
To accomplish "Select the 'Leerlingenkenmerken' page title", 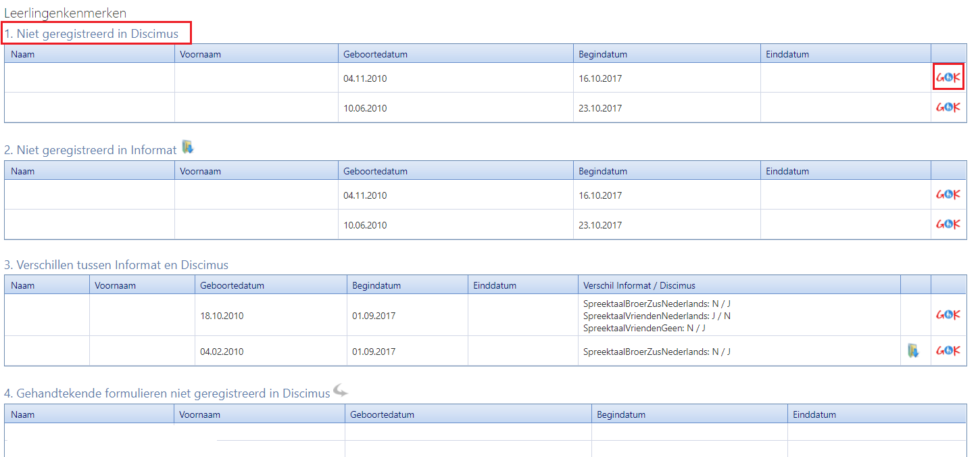I will [66, 14].
